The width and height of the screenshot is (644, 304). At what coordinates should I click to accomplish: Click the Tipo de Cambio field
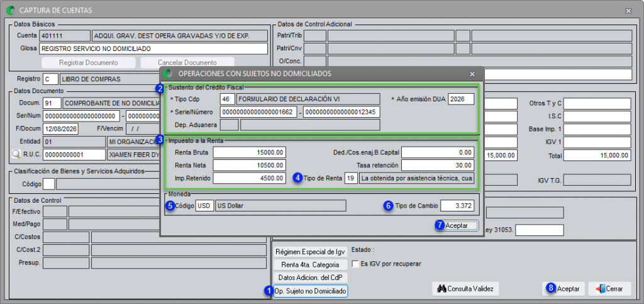click(x=457, y=205)
